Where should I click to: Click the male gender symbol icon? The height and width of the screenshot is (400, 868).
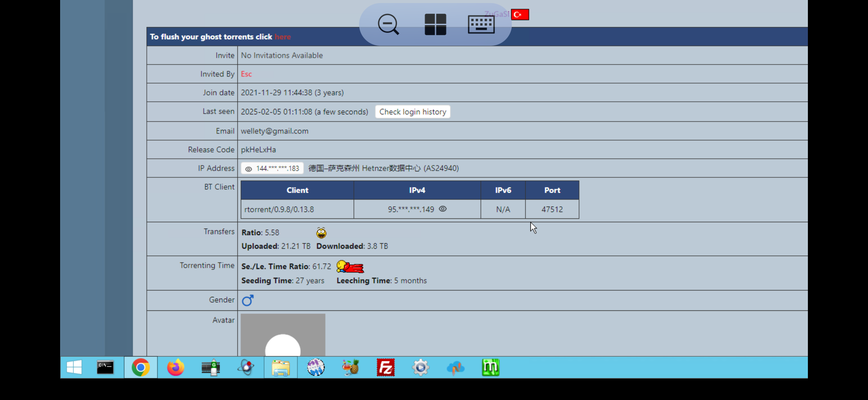[x=248, y=300]
